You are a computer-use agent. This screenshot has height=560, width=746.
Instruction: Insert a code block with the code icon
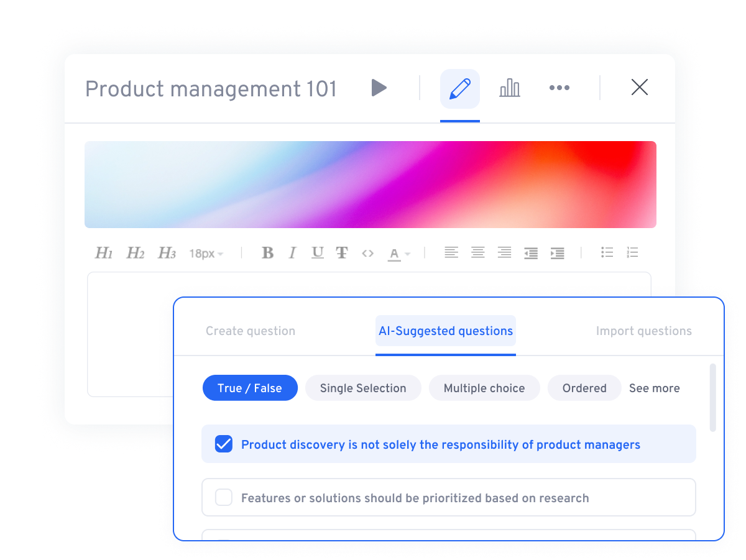click(x=367, y=252)
